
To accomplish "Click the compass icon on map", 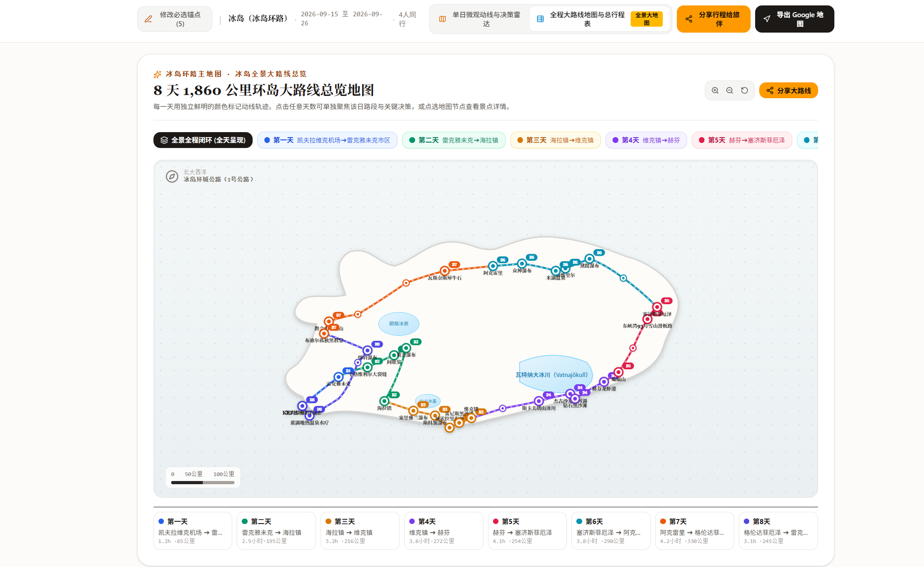I will pyautogui.click(x=172, y=176).
